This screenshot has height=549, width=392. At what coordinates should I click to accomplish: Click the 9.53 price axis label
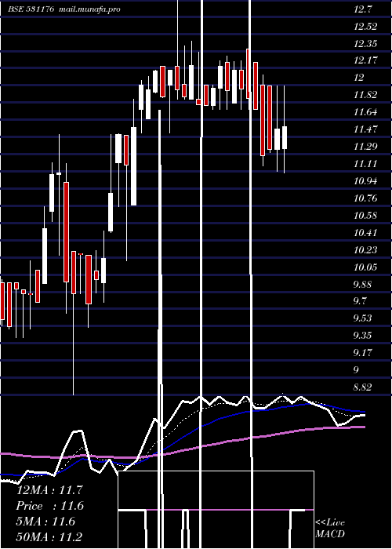362,318
